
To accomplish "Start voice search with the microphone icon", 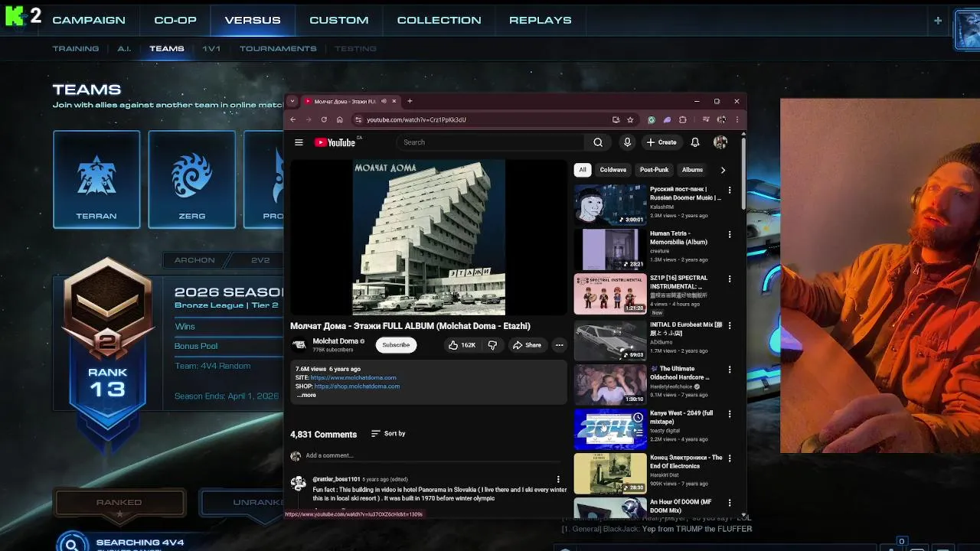I will pyautogui.click(x=627, y=142).
